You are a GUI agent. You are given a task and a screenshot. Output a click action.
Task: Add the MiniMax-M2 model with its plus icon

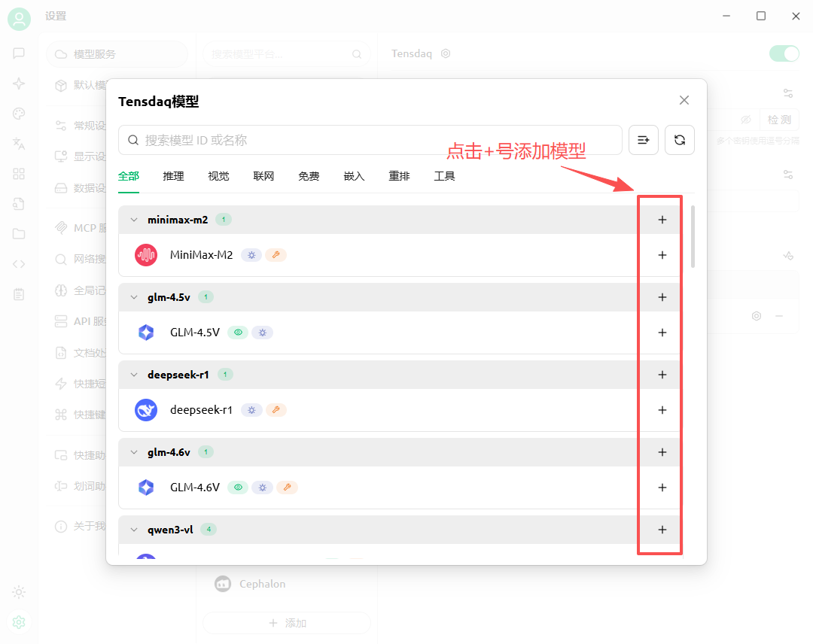[x=662, y=255]
